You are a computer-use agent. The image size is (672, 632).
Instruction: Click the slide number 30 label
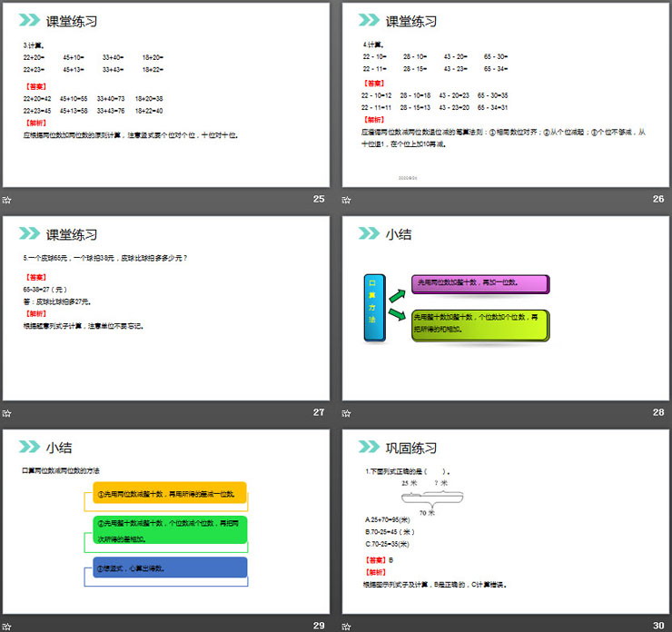click(x=658, y=626)
